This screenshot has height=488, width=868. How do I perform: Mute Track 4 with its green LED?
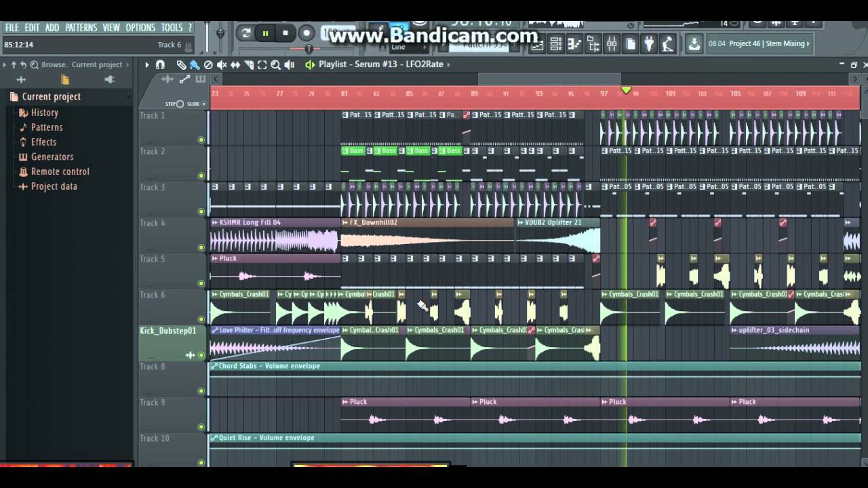(x=201, y=247)
